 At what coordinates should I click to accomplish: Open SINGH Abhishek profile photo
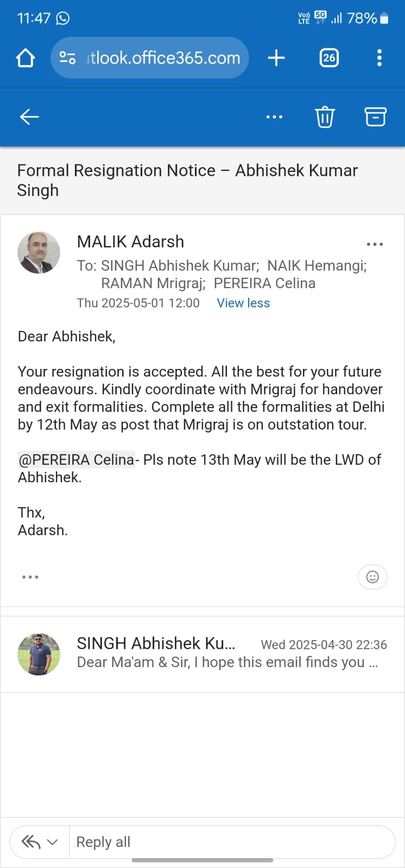[x=39, y=654]
